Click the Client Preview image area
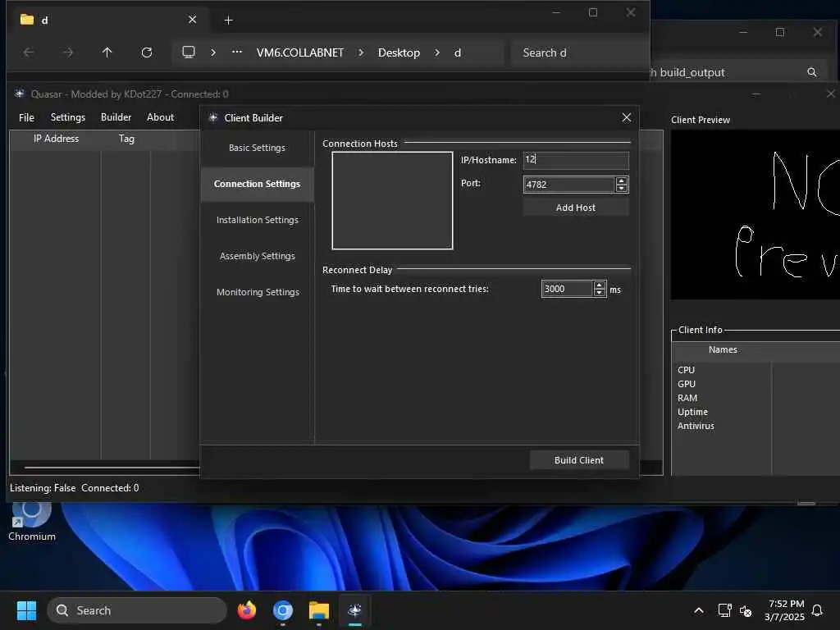The height and width of the screenshot is (630, 840). tap(756, 215)
